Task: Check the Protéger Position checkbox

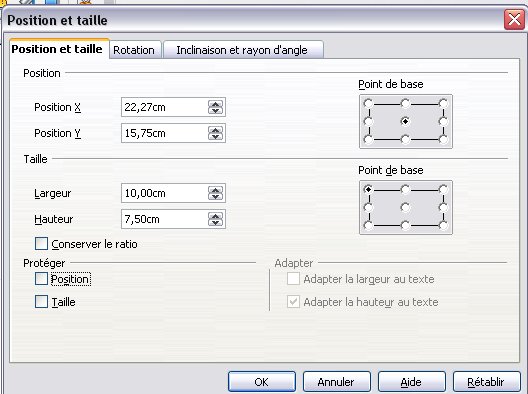Action: point(41,278)
